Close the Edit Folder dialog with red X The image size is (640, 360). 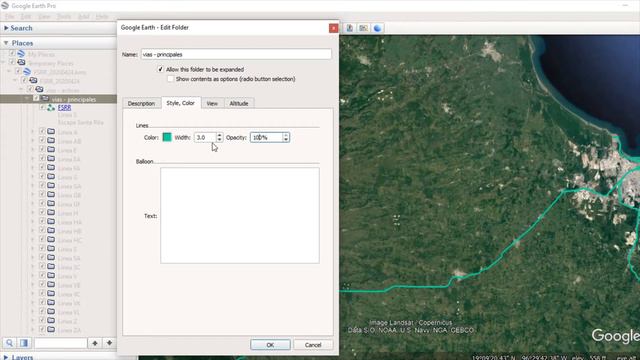click(333, 28)
